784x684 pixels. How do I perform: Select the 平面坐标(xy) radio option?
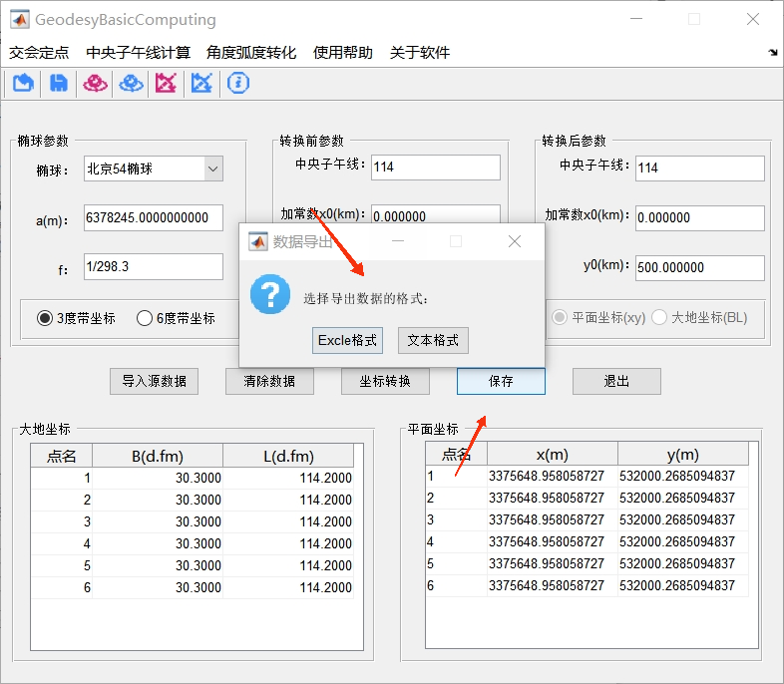[560, 317]
